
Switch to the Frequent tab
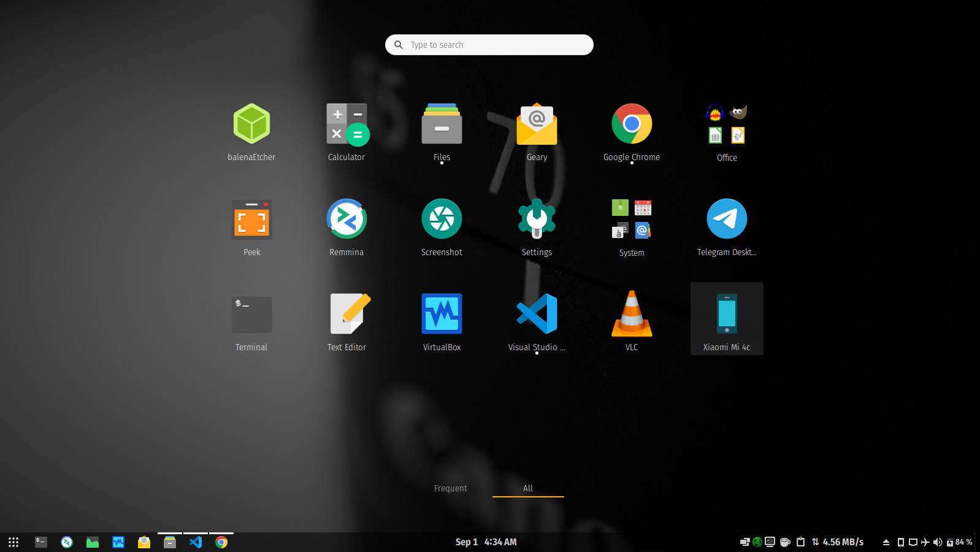point(451,488)
